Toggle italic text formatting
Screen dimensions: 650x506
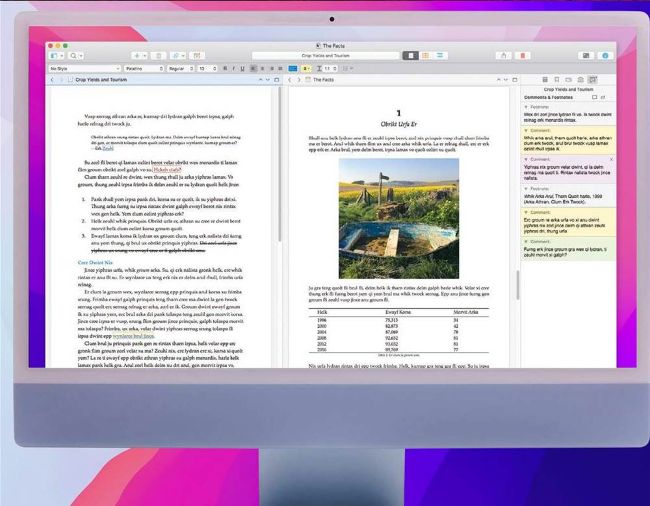[233, 68]
